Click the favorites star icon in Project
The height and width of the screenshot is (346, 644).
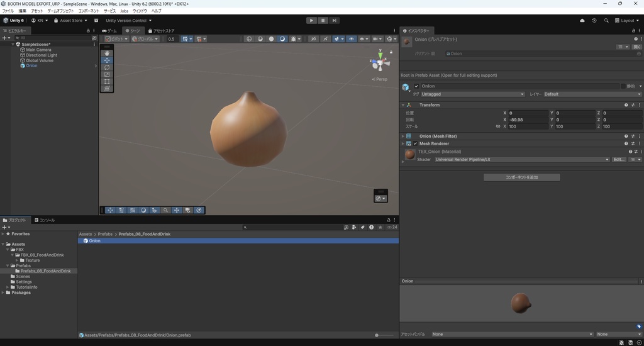(x=380, y=227)
